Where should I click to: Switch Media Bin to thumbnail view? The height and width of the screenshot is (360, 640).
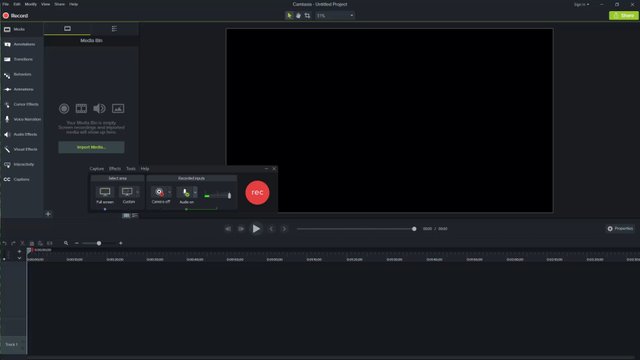point(127,216)
